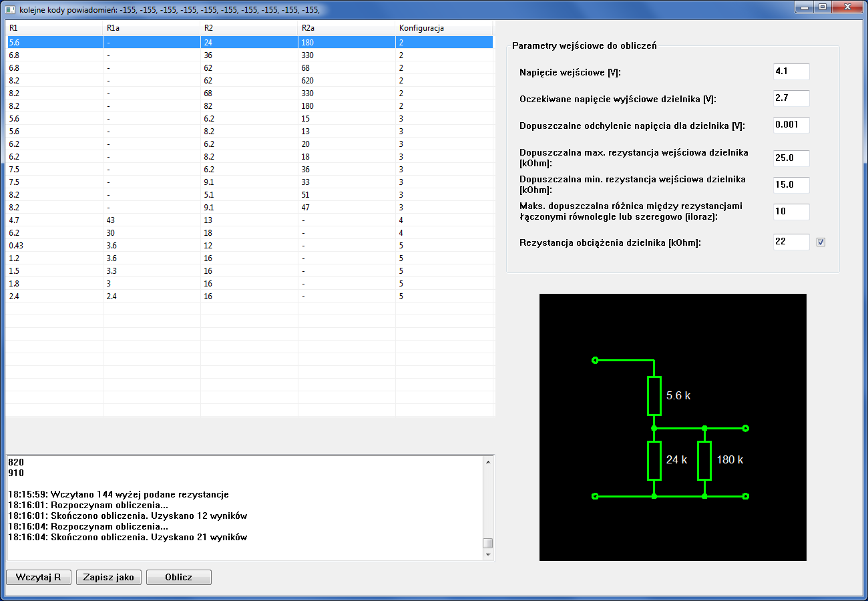The height and width of the screenshot is (601, 868).
Task: Click log line Uzyskano 21 wyników
Action: (128, 537)
